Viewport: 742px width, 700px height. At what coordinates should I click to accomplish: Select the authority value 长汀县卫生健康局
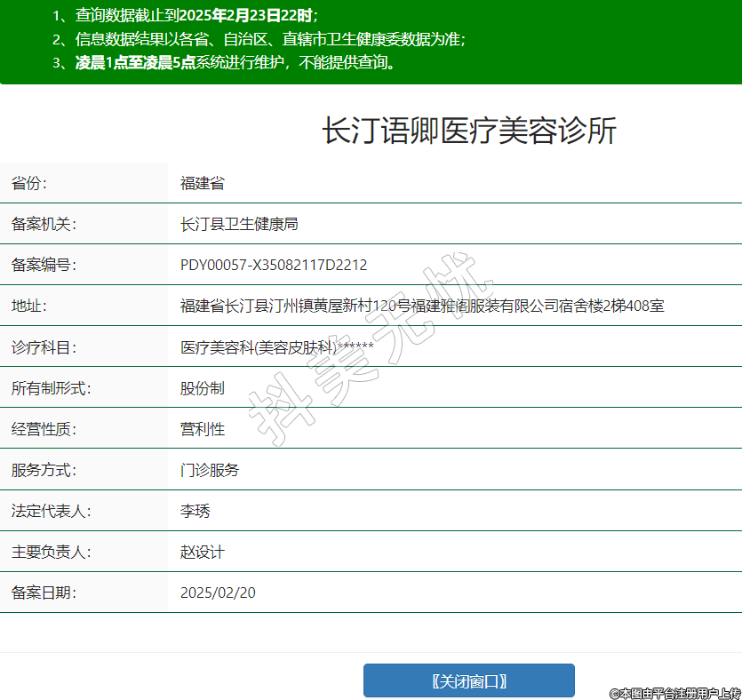[x=239, y=224]
